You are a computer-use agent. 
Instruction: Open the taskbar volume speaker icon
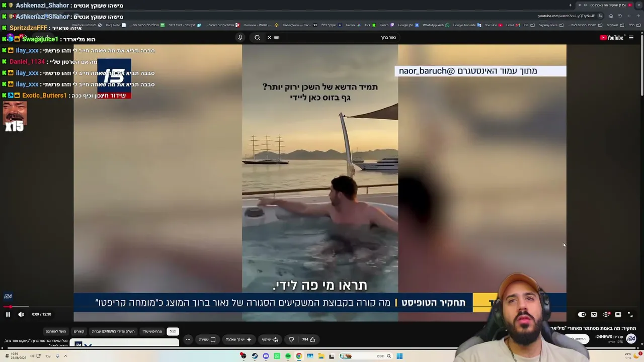tap(32, 356)
